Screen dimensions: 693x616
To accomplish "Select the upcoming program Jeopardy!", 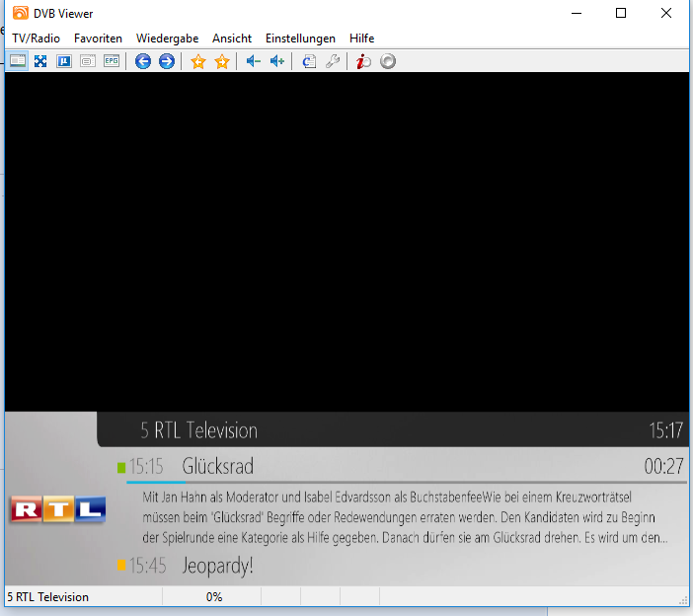I will pos(217,566).
